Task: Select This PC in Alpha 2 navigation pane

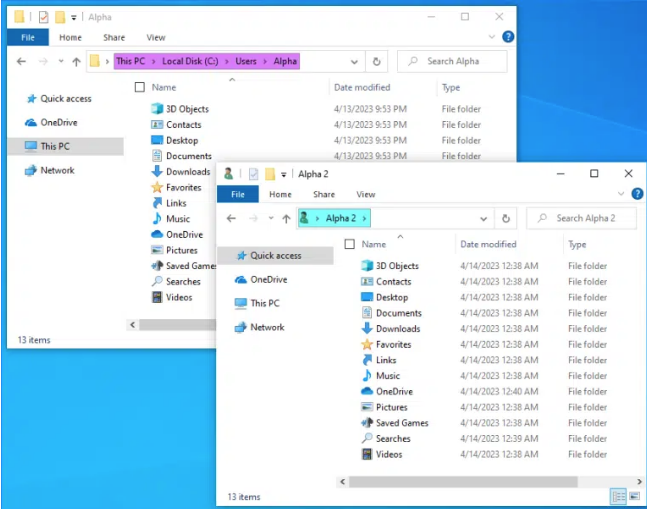Action: tap(264, 303)
